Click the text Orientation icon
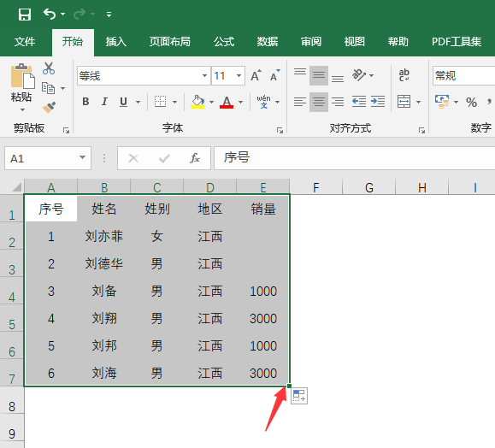This screenshot has height=448, width=495. pos(359,75)
